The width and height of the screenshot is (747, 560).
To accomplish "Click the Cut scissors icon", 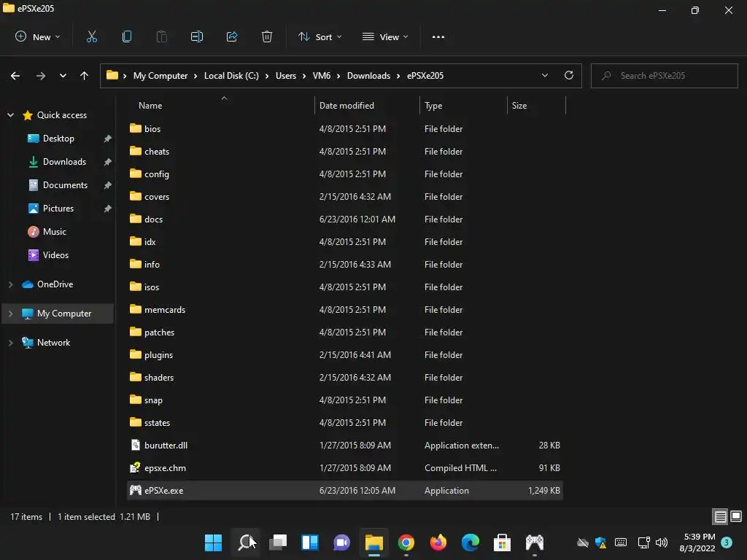I will point(91,36).
